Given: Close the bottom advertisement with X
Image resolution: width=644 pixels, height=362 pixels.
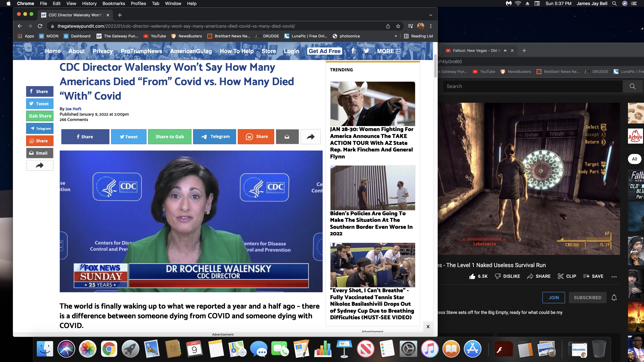Looking at the screenshot, I should click(428, 326).
